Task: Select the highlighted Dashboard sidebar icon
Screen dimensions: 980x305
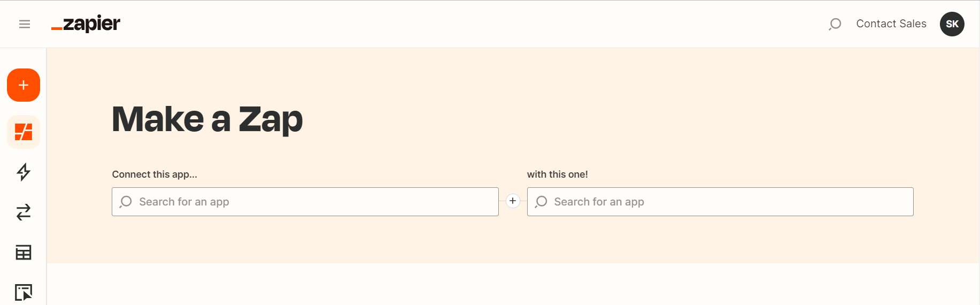Action: click(x=24, y=132)
